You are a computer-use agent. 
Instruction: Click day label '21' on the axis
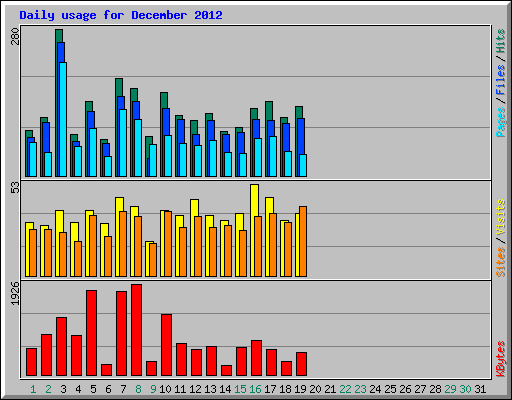click(x=330, y=389)
